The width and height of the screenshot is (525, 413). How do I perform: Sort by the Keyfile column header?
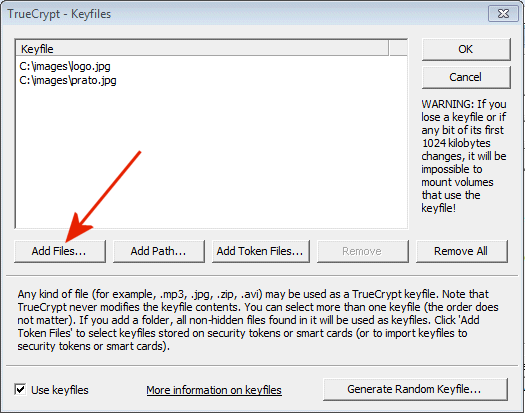[x=202, y=49]
